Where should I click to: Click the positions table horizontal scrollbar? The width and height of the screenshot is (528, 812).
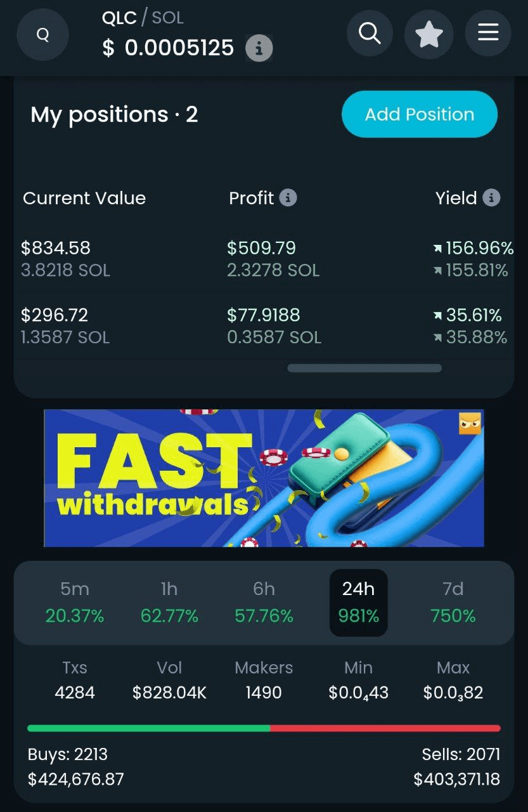[364, 368]
